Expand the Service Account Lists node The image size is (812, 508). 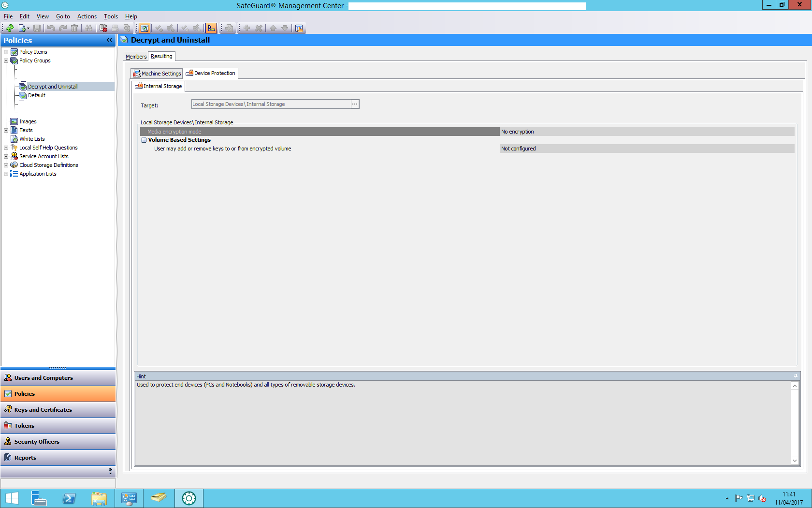tap(6, 156)
